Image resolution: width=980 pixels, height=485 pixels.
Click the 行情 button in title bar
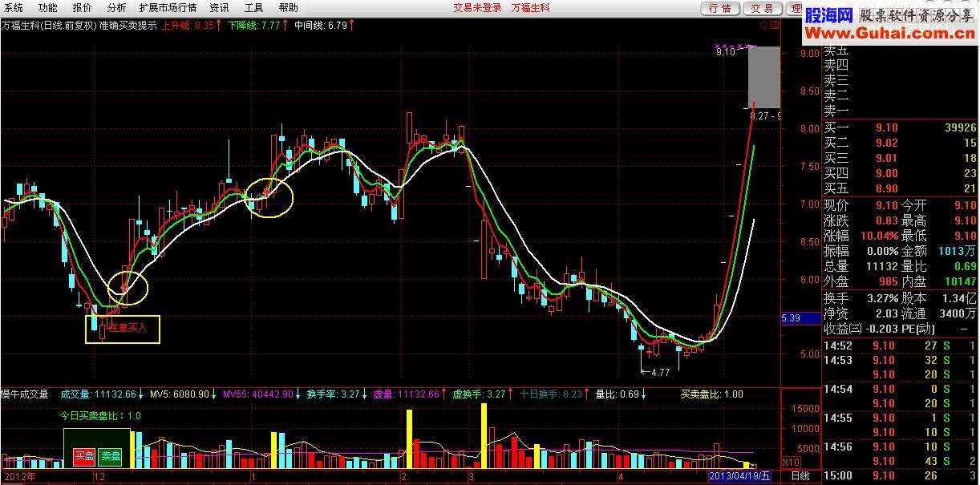point(720,8)
